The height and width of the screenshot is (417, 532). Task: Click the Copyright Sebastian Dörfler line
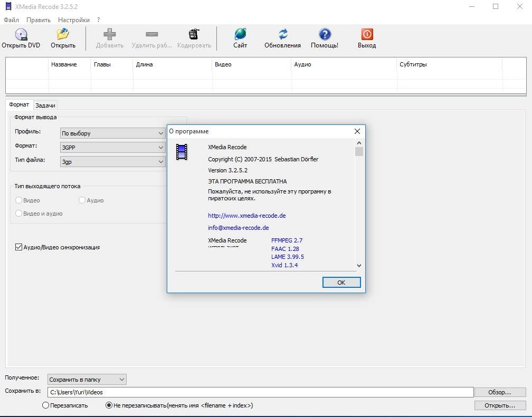[x=263, y=159]
